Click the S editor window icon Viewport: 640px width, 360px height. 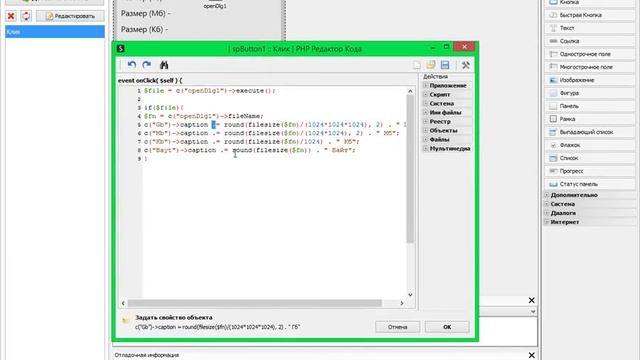tap(120, 49)
